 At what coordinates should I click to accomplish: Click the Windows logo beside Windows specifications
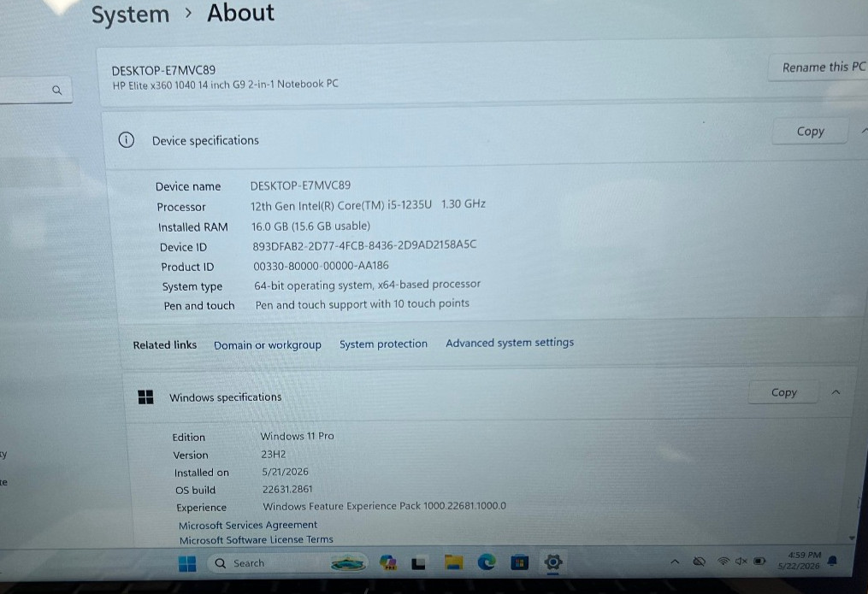tap(145, 397)
